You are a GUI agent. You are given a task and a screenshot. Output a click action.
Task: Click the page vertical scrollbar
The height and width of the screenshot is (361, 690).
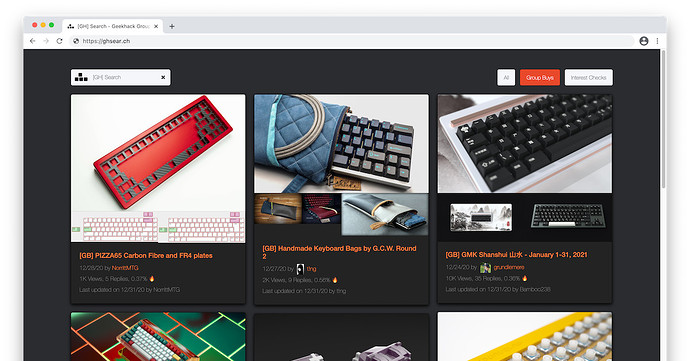pos(663,119)
